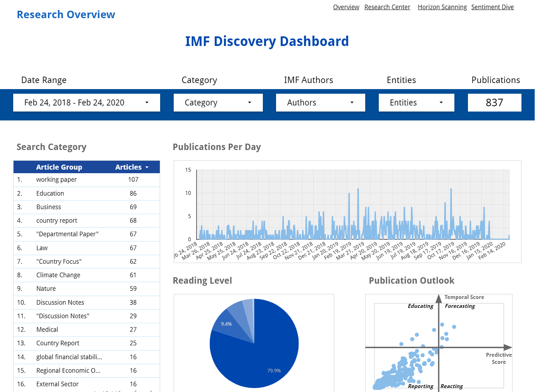
Task: Click the Temporal Score axis label
Action: (464, 297)
